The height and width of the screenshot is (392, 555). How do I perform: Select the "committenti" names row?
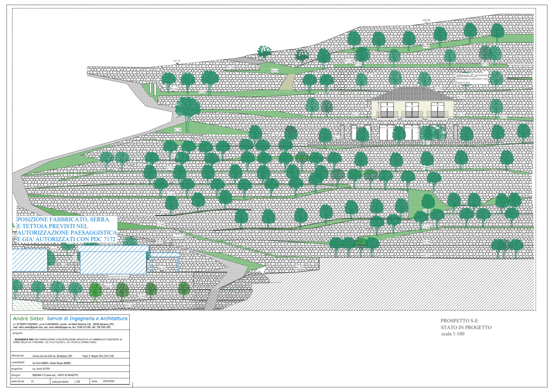coord(70,362)
